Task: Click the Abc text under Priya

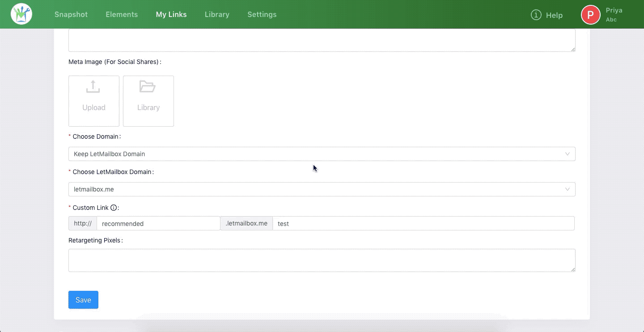Action: (x=611, y=20)
